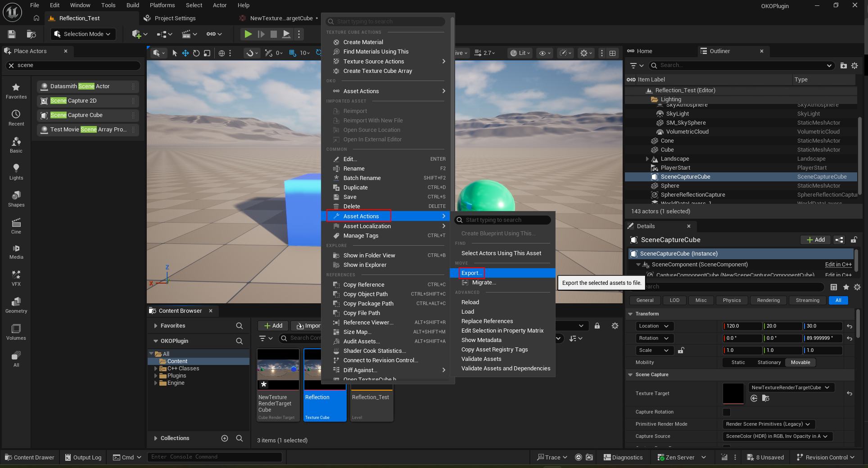Set Mobility to Movable

click(800, 363)
